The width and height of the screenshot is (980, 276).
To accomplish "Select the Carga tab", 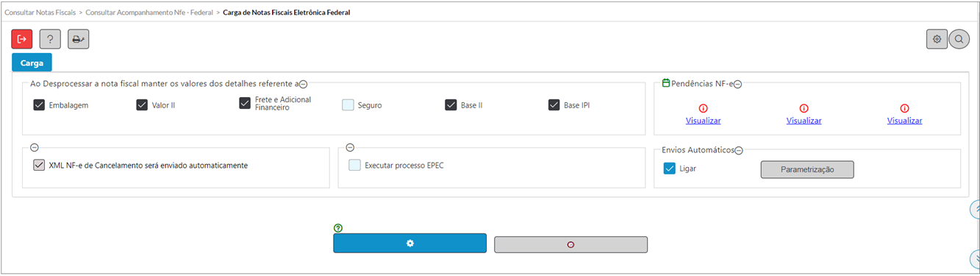I will (x=32, y=63).
